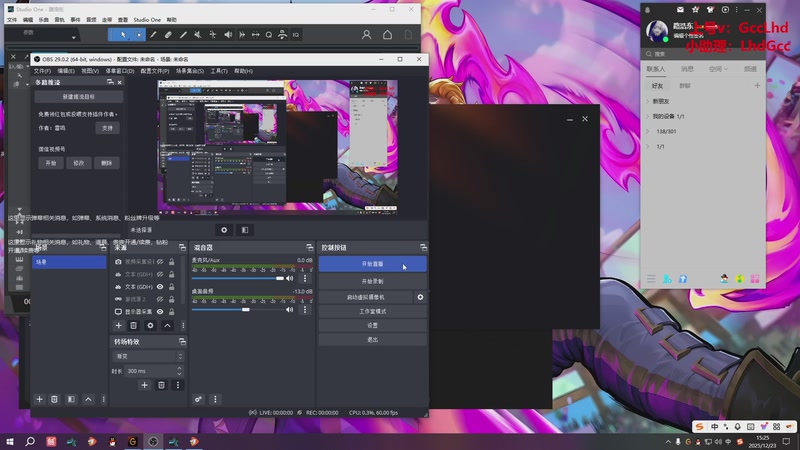Open virtual camera settings gear icon

[420, 297]
